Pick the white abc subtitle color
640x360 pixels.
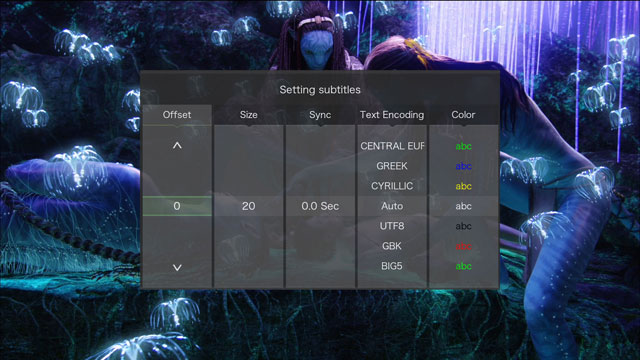[x=463, y=206]
